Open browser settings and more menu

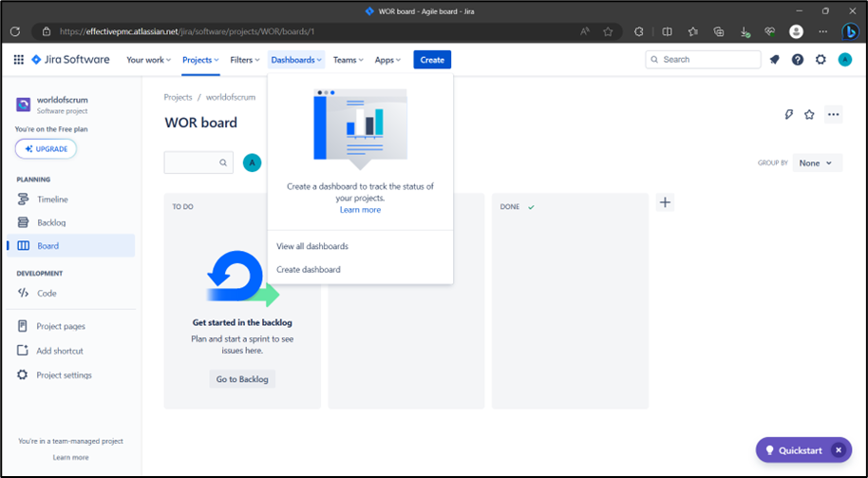pyautogui.click(x=823, y=31)
